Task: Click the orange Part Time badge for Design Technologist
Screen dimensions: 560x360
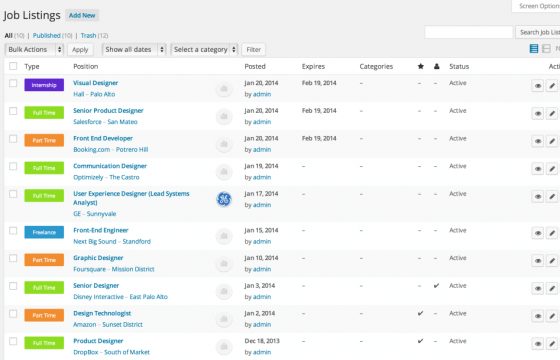Action: pos(44,315)
